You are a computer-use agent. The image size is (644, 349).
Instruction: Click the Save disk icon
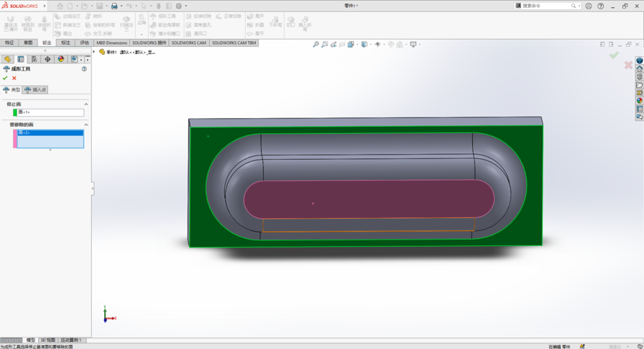(x=99, y=6)
